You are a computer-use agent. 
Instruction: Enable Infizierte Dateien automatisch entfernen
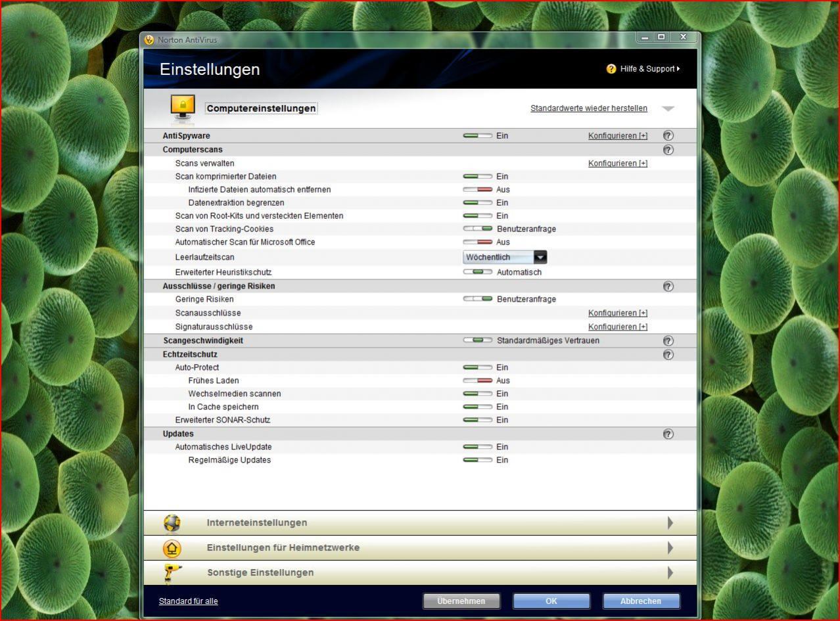coord(478,189)
